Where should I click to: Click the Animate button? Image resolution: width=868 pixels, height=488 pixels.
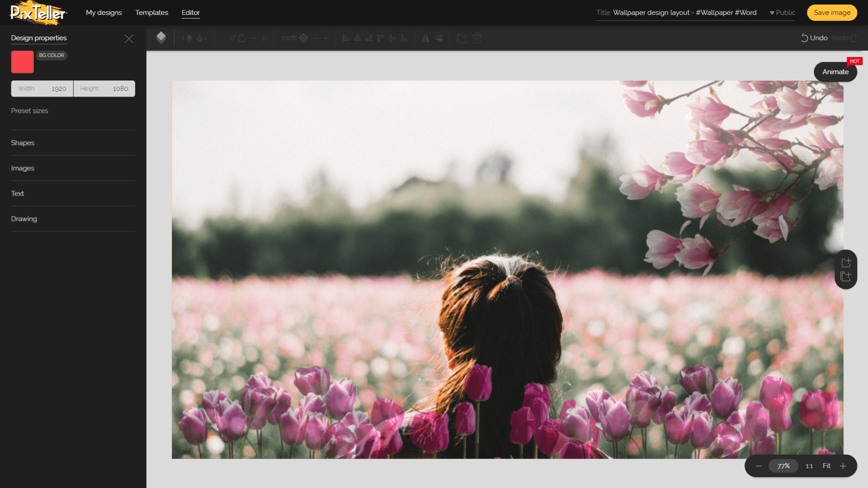[x=835, y=72]
